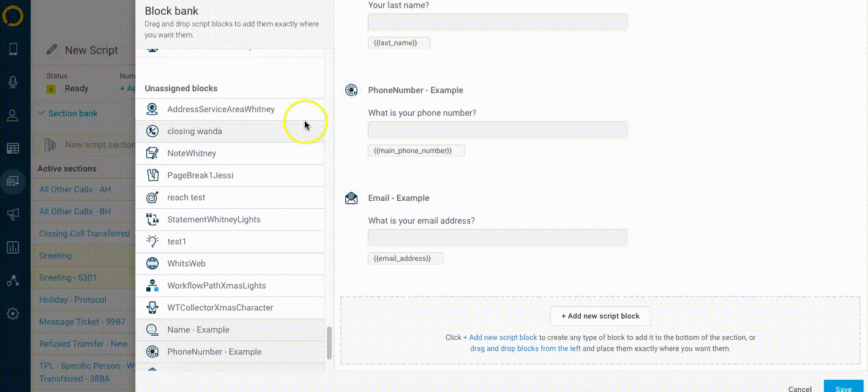The width and height of the screenshot is (868, 392).
Task: Click the AddressServiceAreaWhitney block icon
Action: coord(152,110)
